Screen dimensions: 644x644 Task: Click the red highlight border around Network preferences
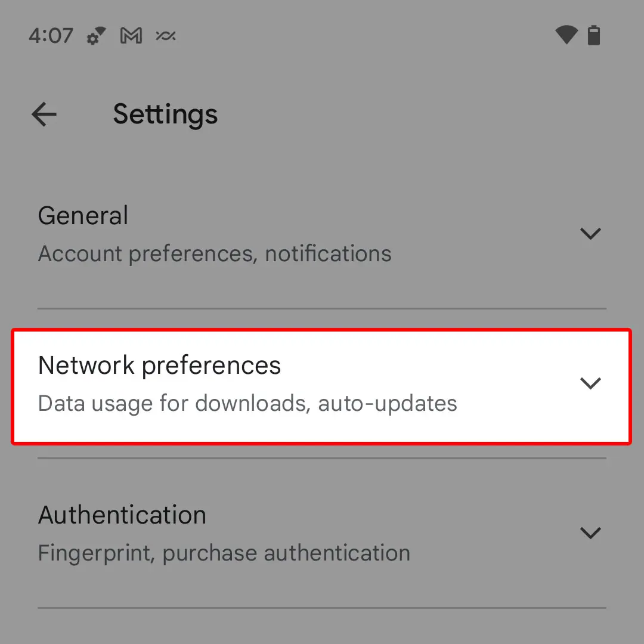click(322, 329)
